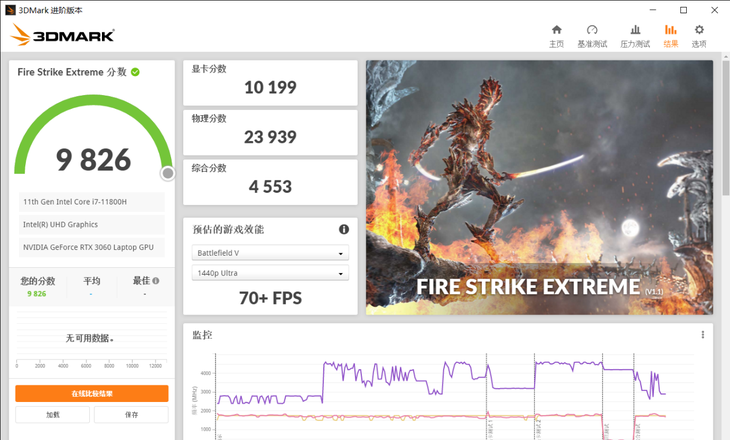
Task: Open the Options (选项) gear tab
Action: coord(699,36)
